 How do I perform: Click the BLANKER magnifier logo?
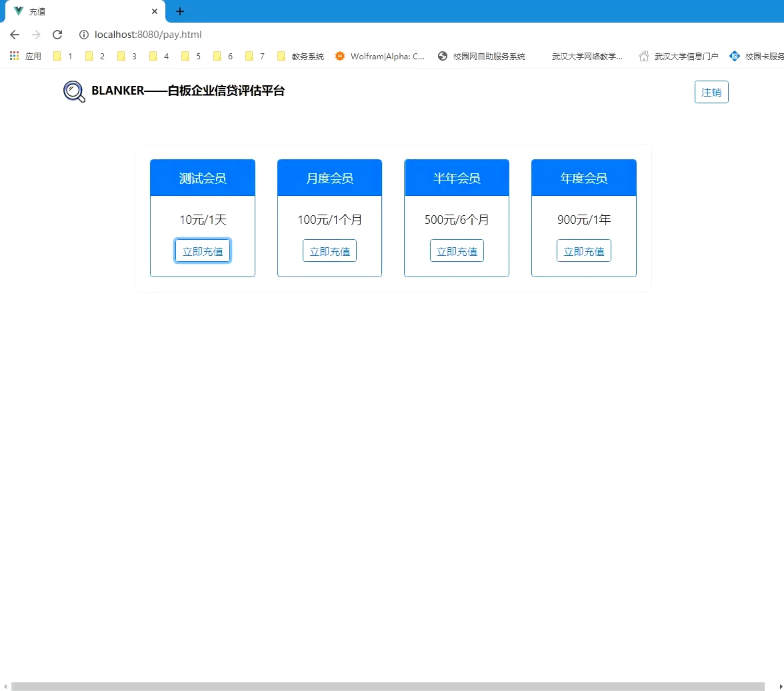74,91
